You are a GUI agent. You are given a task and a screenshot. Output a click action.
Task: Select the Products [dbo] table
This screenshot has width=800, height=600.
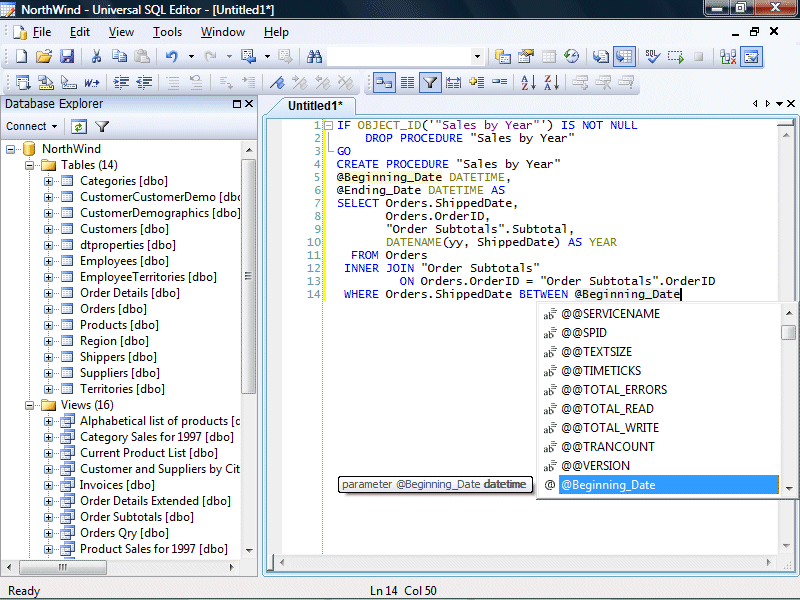click(x=119, y=325)
